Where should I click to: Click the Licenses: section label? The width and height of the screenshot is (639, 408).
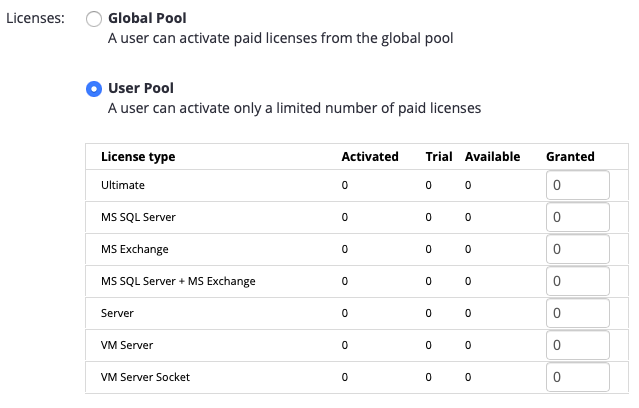[x=35, y=18]
